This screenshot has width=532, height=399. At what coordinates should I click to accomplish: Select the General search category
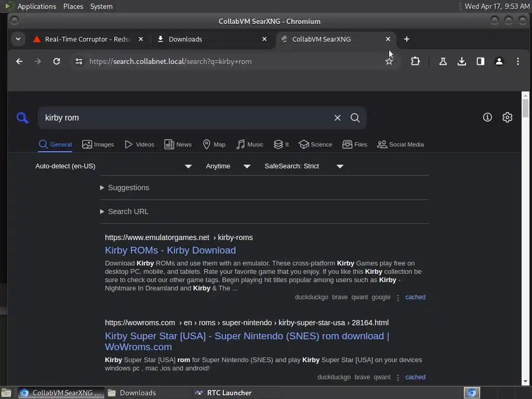[x=55, y=144]
